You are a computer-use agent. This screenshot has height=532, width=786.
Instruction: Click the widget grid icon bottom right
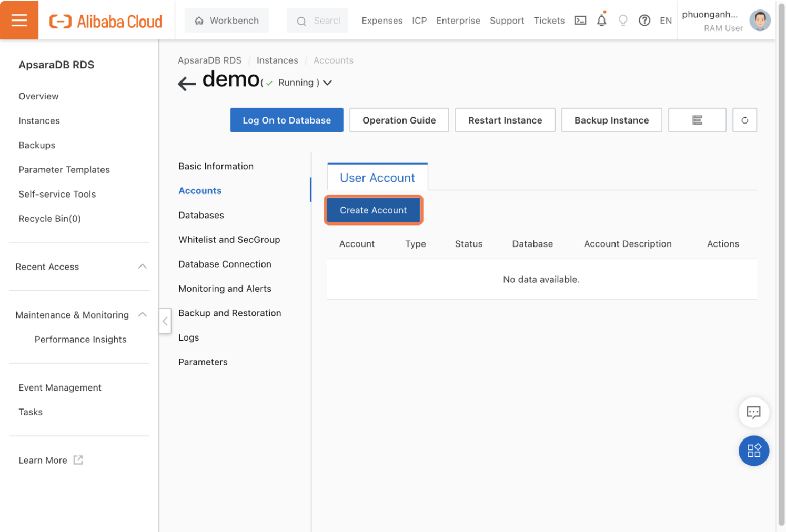click(753, 451)
